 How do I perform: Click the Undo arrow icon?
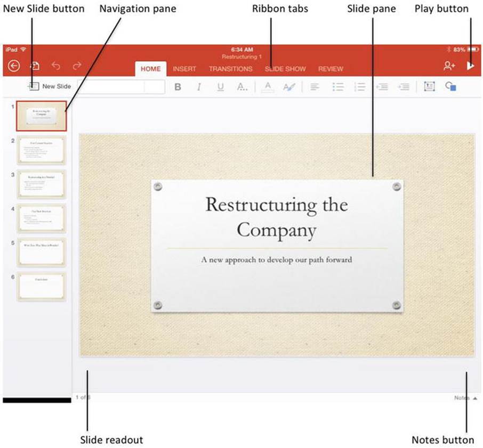pyautogui.click(x=56, y=66)
